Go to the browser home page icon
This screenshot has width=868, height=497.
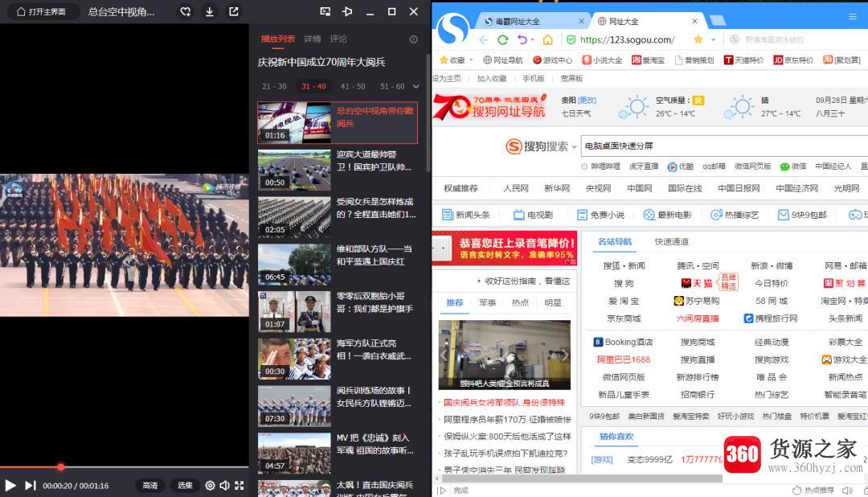pyautogui.click(x=547, y=40)
